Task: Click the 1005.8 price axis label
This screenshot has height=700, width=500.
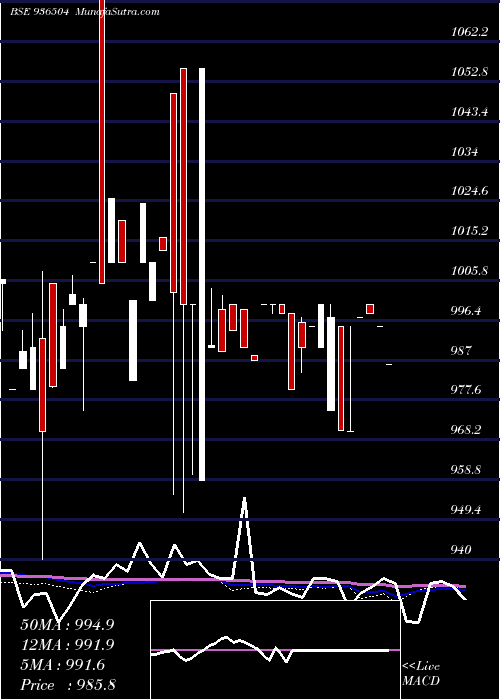Action: click(x=469, y=271)
